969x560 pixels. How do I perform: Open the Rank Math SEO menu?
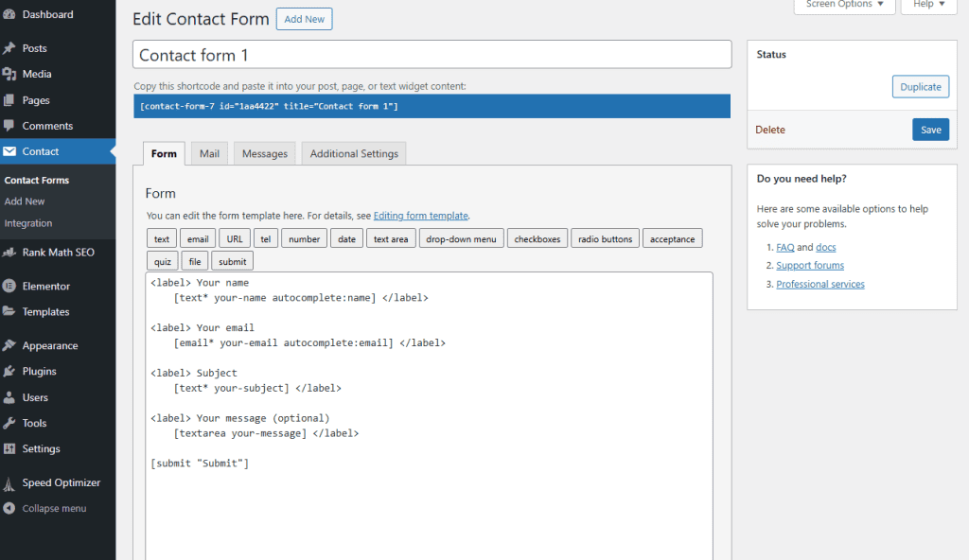pos(58,253)
